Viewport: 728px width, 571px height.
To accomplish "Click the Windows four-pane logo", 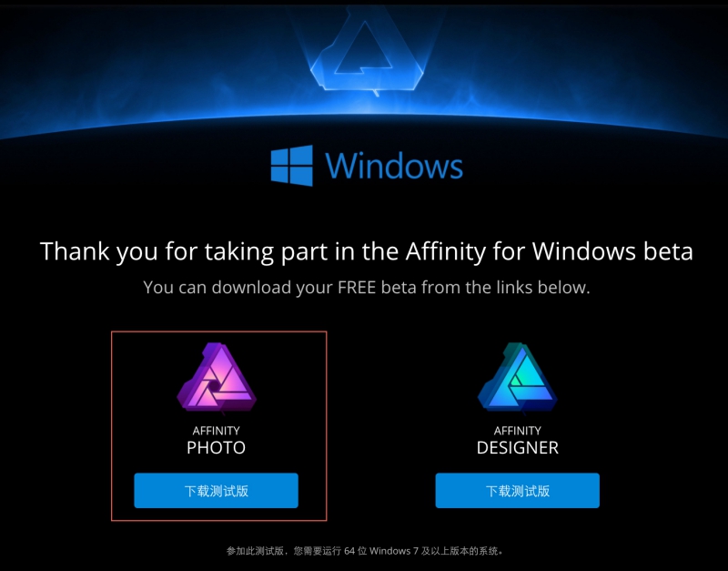I will coord(291,166).
